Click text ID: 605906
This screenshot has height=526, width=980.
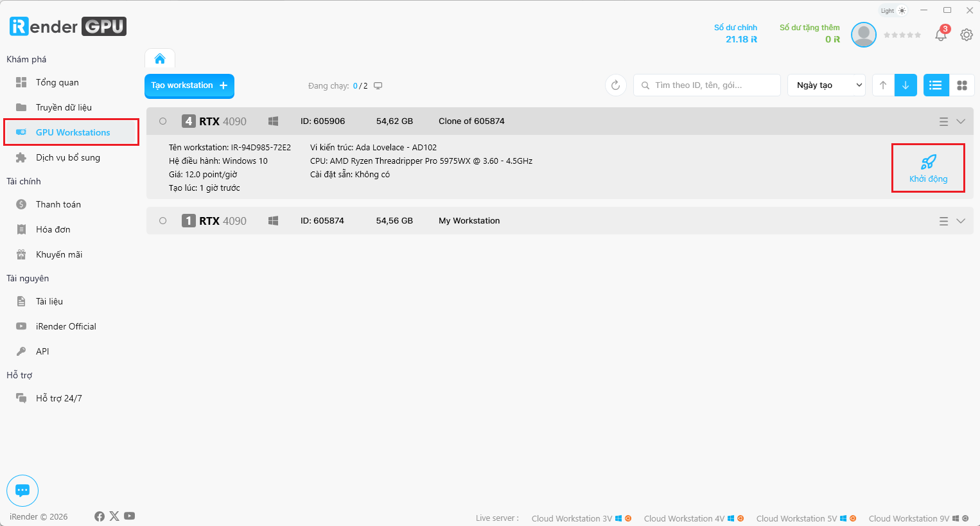(322, 121)
